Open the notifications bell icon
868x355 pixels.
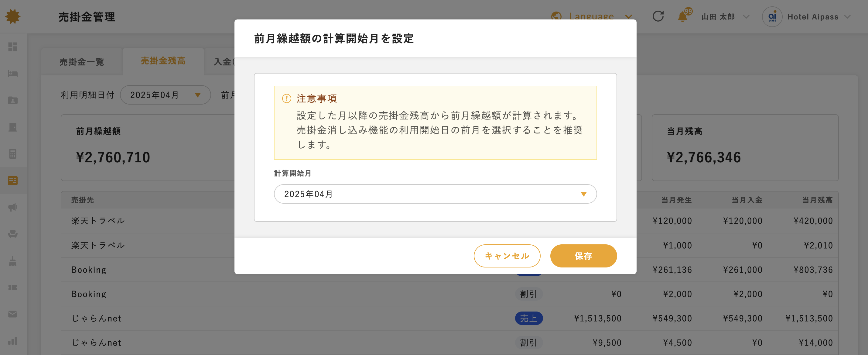682,16
